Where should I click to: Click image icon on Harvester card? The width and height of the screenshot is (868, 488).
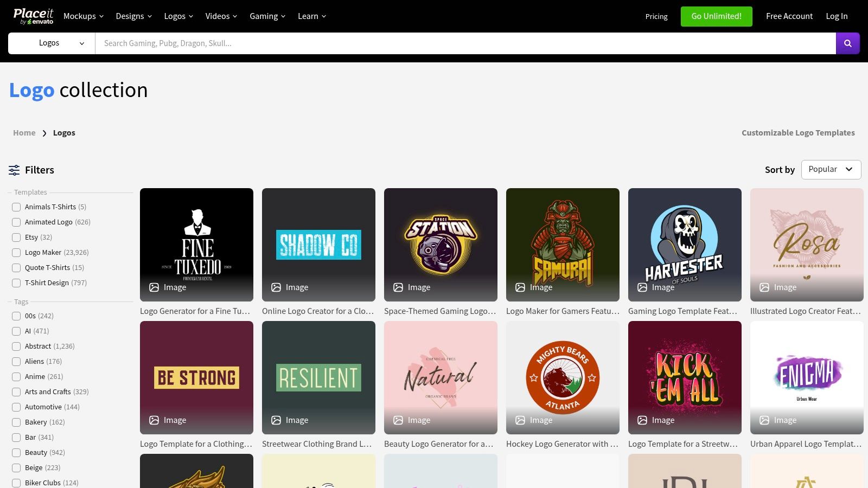pyautogui.click(x=642, y=287)
